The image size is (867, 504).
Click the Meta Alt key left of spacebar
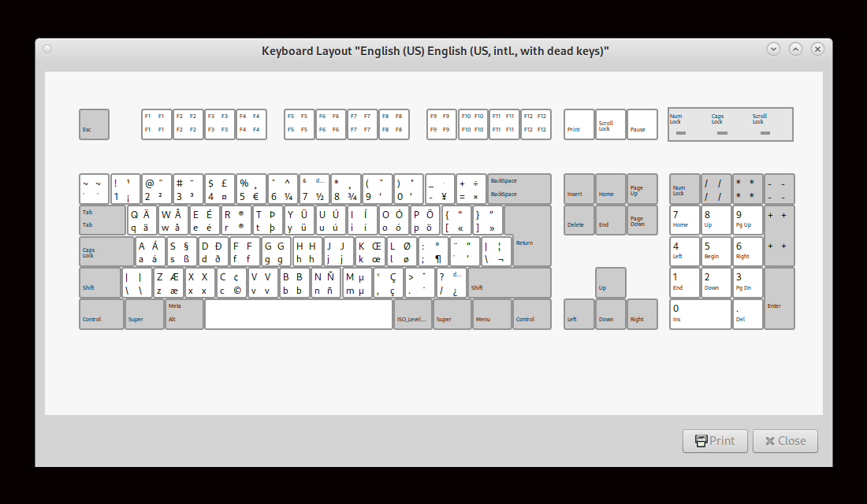(184, 314)
